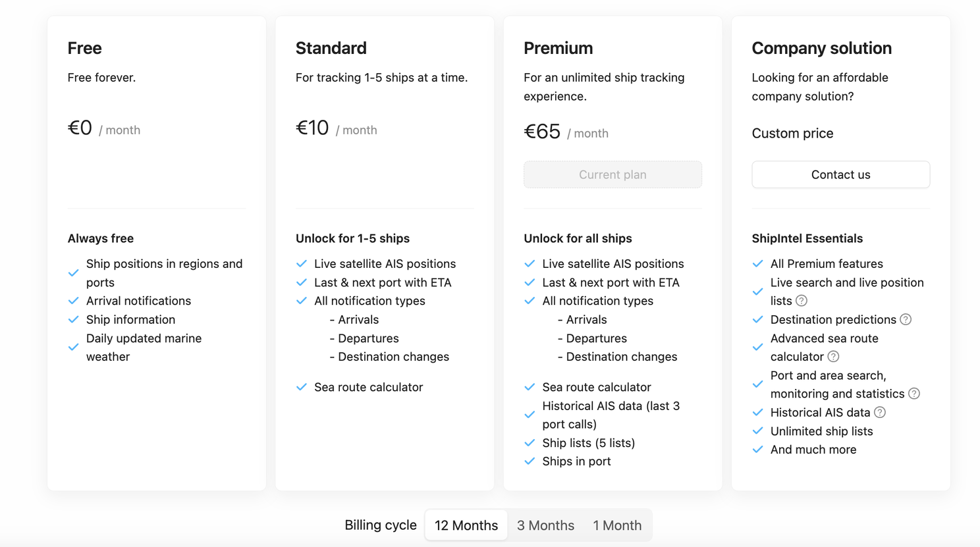980x547 pixels.
Task: Click the disabled Current plan button
Action: point(612,174)
